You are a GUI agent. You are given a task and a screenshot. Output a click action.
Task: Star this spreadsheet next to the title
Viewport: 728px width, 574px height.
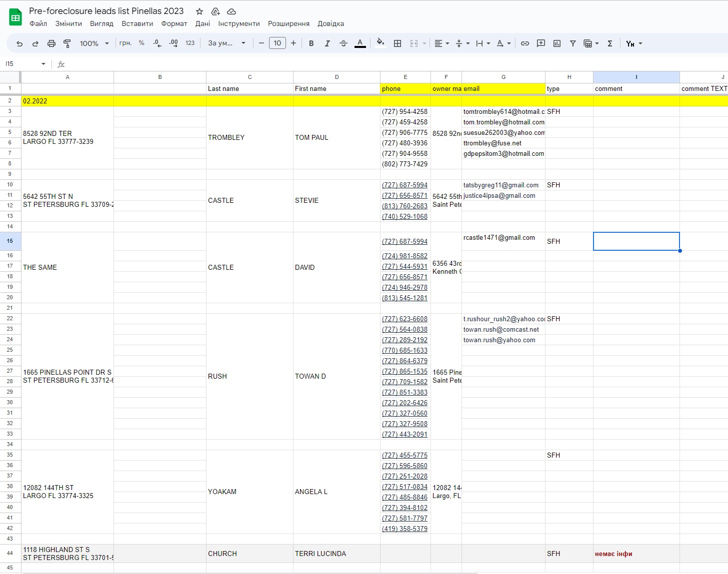pyautogui.click(x=199, y=11)
